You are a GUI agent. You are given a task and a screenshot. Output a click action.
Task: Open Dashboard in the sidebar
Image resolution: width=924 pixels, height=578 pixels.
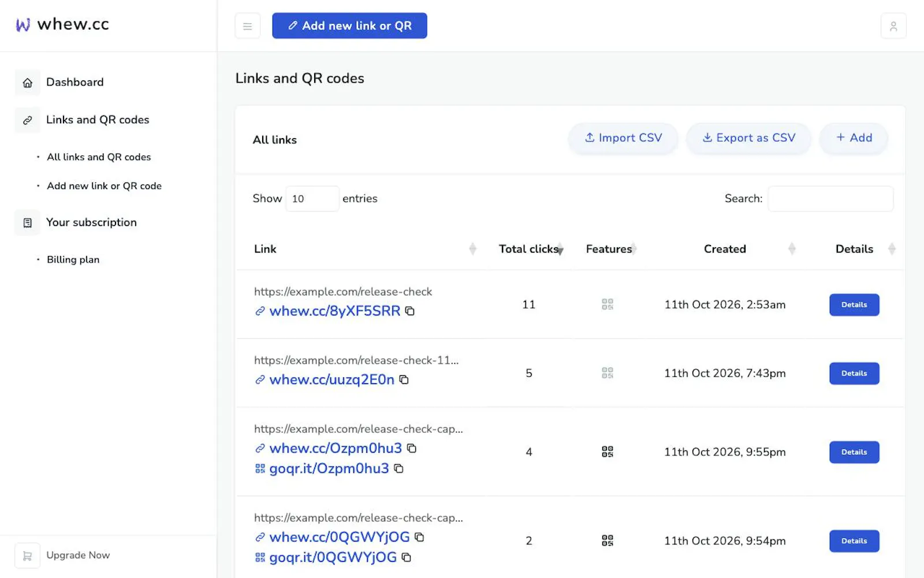(75, 83)
